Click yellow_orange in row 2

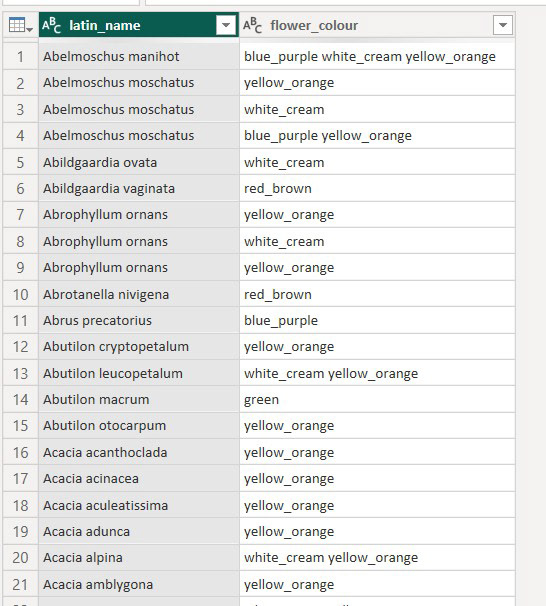point(377,83)
